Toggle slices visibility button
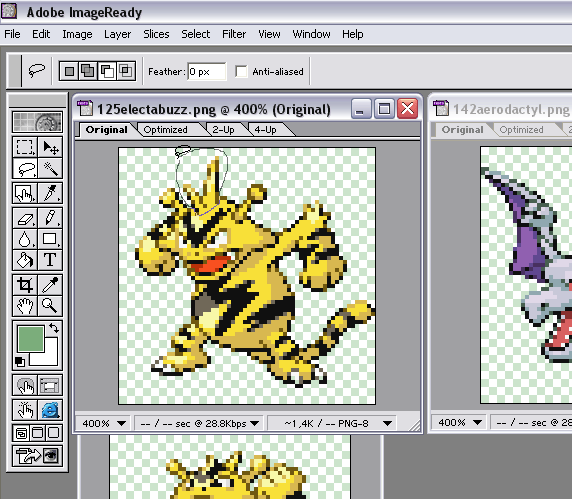The image size is (572, 499). (x=50, y=385)
